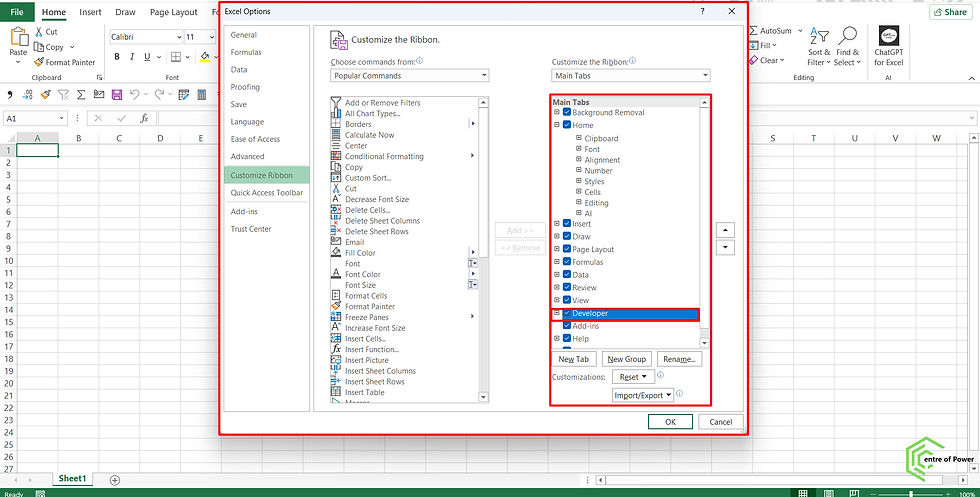The width and height of the screenshot is (980, 497).
Task: Select column W header
Action: (x=936, y=138)
